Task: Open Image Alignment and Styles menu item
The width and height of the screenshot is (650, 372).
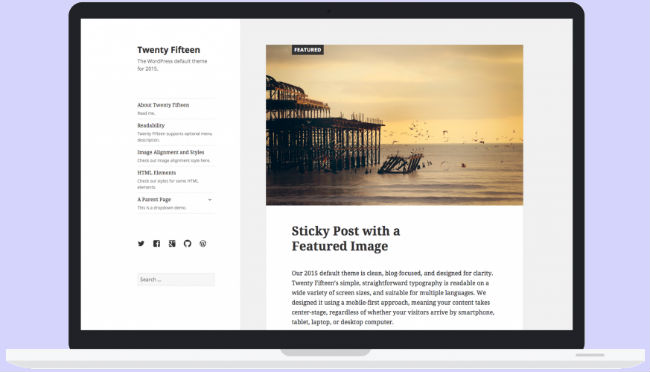Action: point(171,152)
